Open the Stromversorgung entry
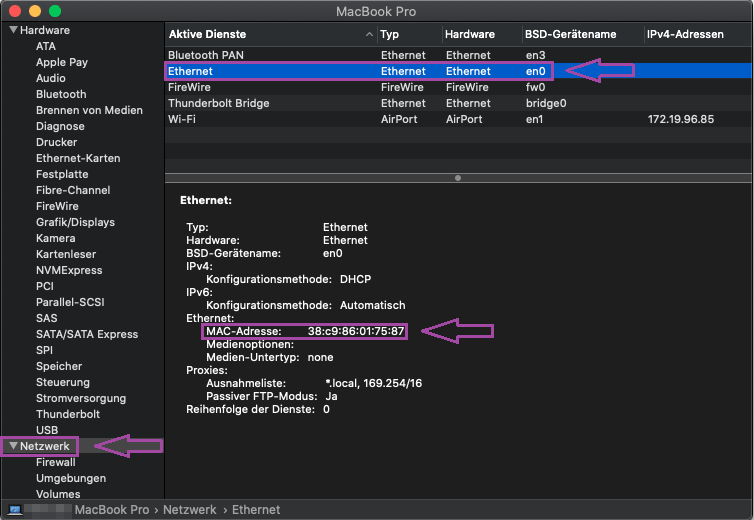Image resolution: width=754 pixels, height=520 pixels. 81,398
